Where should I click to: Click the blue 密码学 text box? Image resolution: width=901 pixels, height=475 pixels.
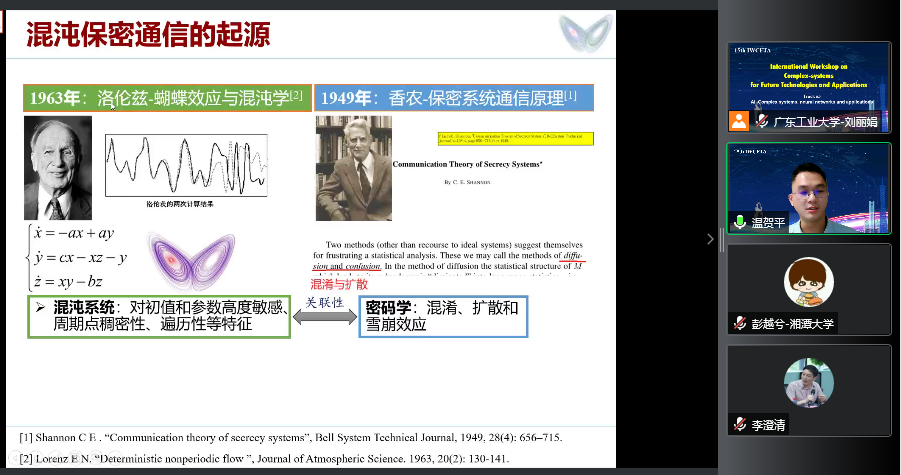point(443,316)
